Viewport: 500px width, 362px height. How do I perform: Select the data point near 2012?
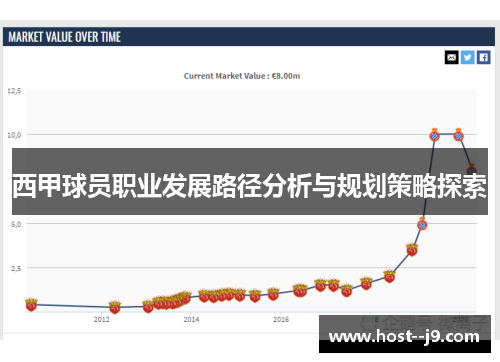(x=115, y=307)
